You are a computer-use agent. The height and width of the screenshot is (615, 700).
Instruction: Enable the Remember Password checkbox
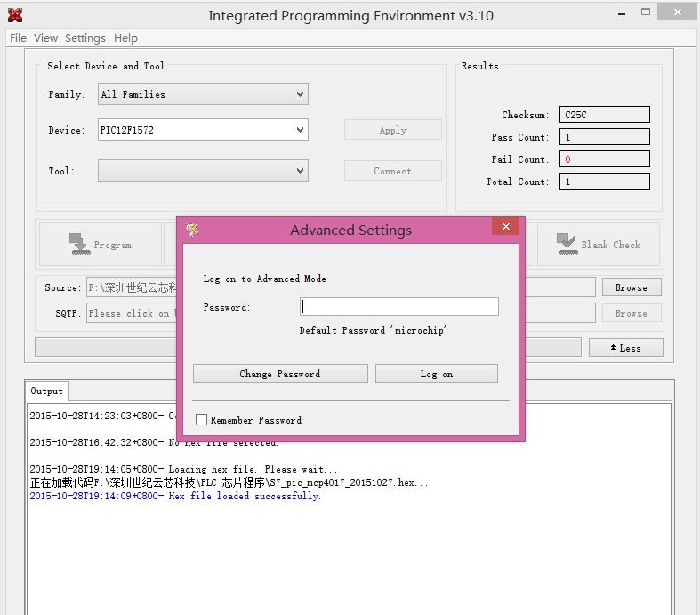[201, 419]
